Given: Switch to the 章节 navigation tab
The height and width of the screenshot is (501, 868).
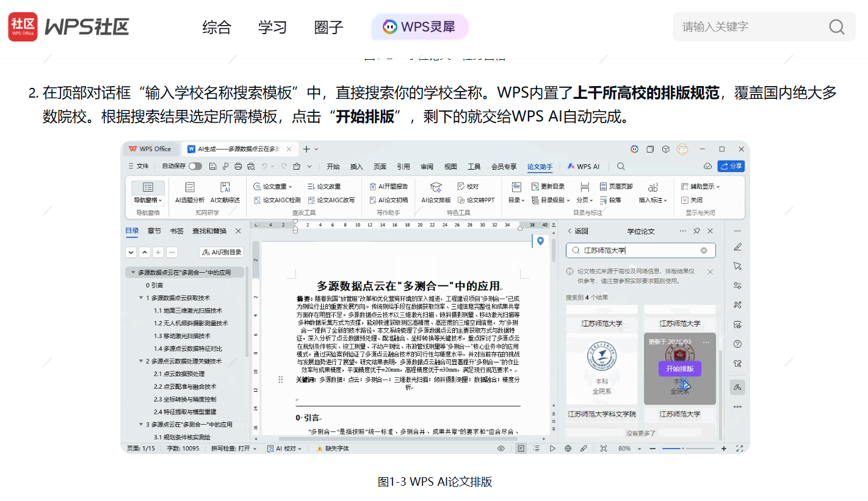Looking at the screenshot, I should (154, 231).
